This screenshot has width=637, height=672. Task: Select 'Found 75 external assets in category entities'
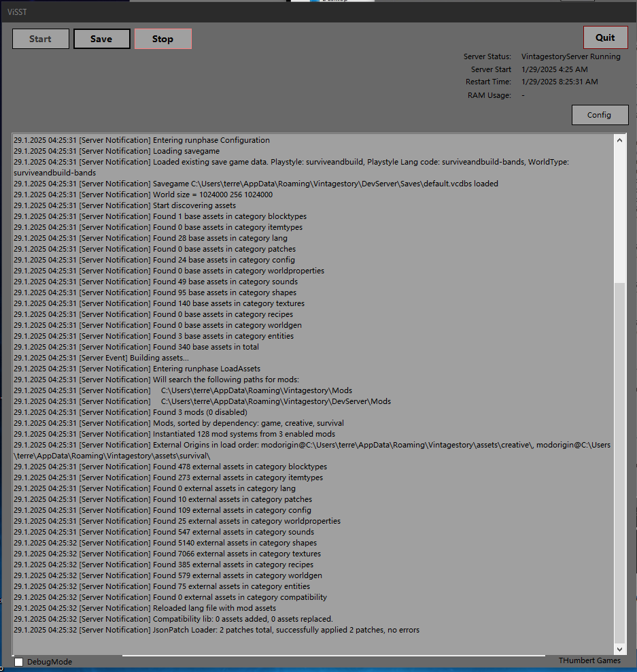pos(162,586)
